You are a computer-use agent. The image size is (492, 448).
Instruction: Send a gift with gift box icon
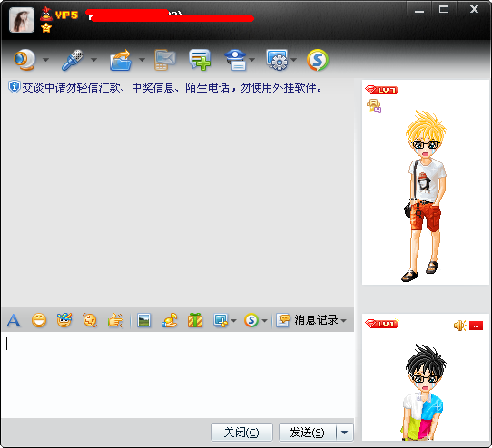[x=195, y=320]
